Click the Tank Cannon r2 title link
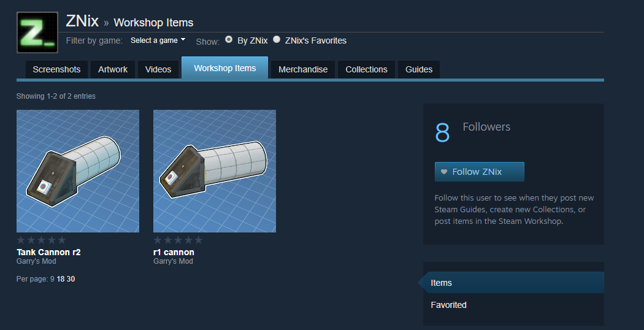The image size is (644, 330). pyautogui.click(x=48, y=252)
